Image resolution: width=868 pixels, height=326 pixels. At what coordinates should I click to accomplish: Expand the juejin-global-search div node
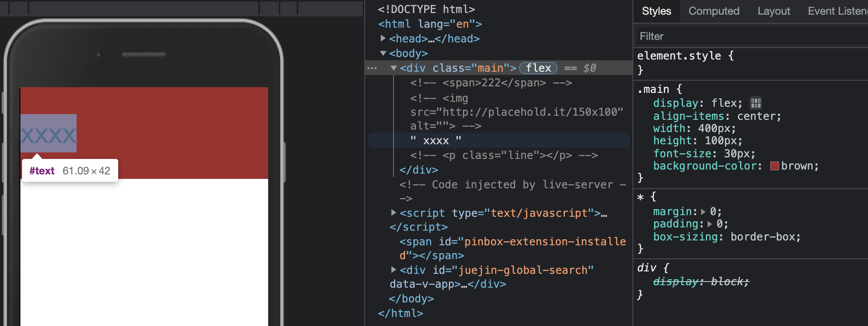pos(394,270)
